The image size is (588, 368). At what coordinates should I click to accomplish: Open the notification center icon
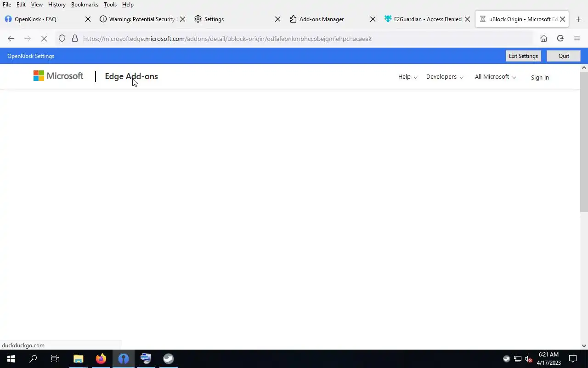pyautogui.click(x=573, y=359)
